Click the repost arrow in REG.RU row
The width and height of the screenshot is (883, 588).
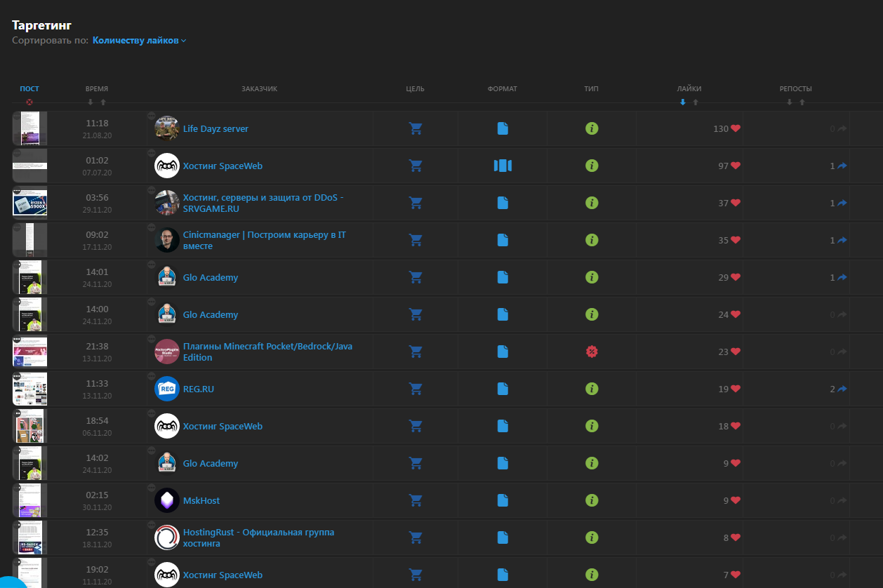(x=842, y=389)
